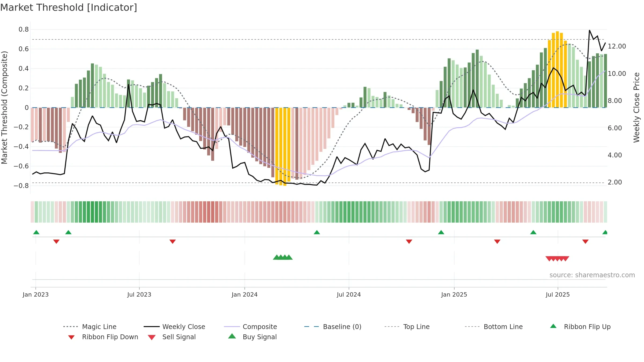Click the Ribbon Flip Up marker in December 2024
644x362 pixels.
441,232
